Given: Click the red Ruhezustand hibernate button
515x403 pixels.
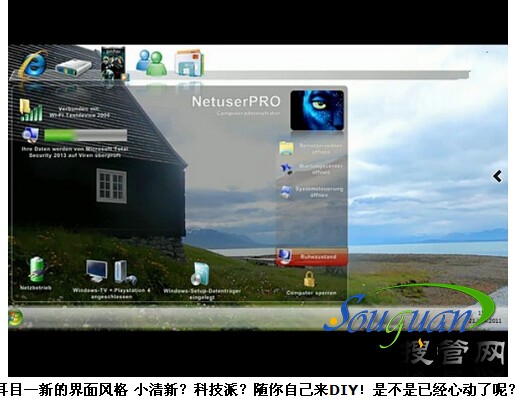Looking at the screenshot, I should tap(312, 257).
